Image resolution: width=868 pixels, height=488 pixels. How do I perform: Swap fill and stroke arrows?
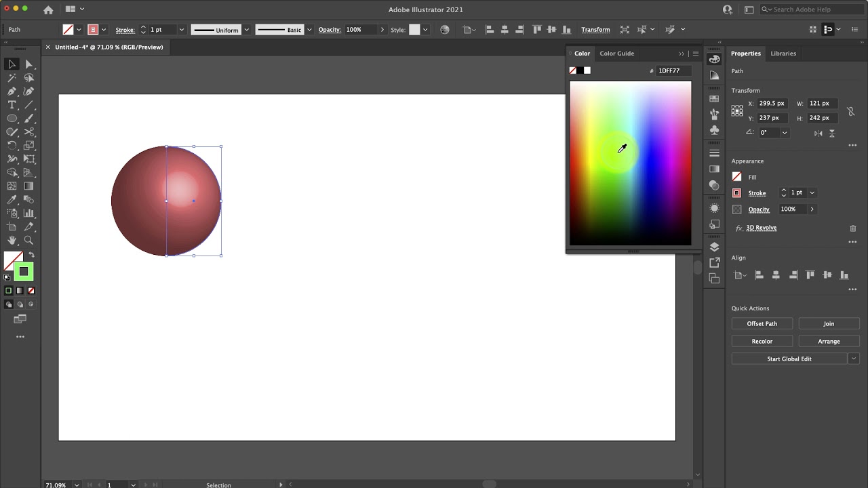(x=31, y=255)
